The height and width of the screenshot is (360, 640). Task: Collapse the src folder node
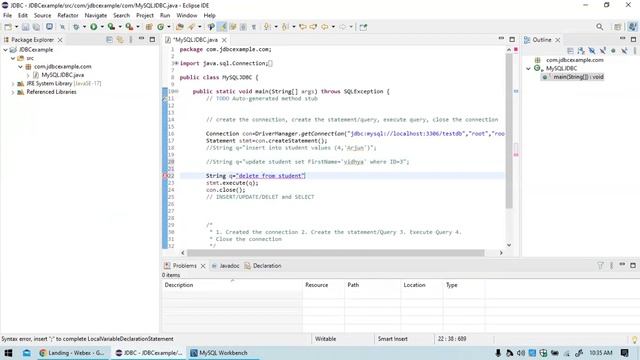[13, 58]
